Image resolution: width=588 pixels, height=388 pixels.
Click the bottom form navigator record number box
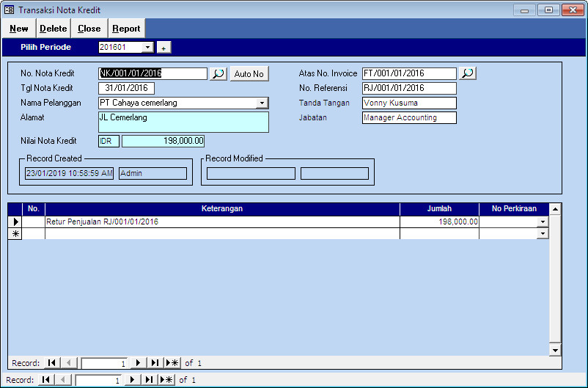tap(98, 380)
